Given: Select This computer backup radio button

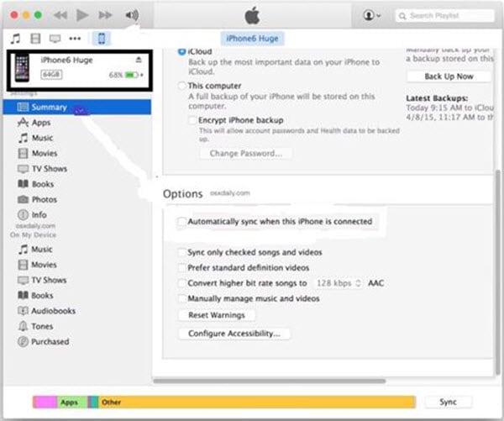Looking at the screenshot, I should [x=182, y=86].
